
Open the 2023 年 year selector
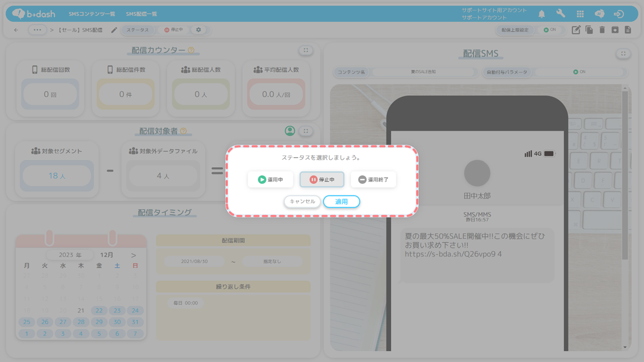[x=70, y=255]
